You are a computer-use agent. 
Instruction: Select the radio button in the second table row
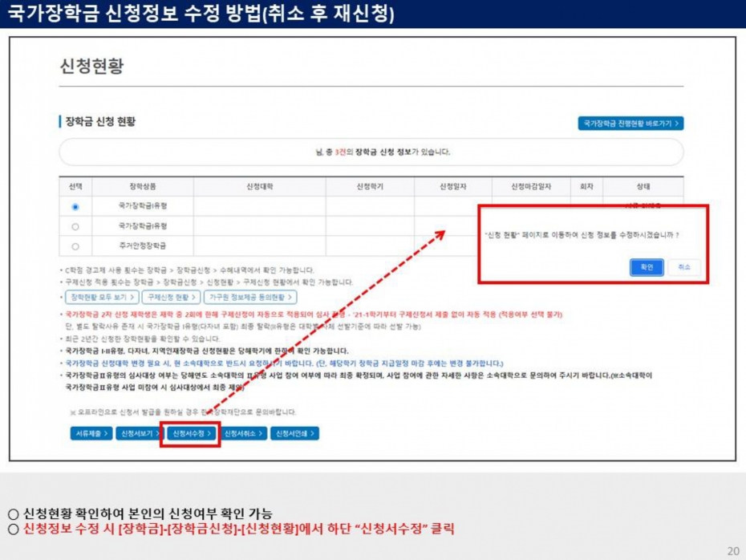75,226
